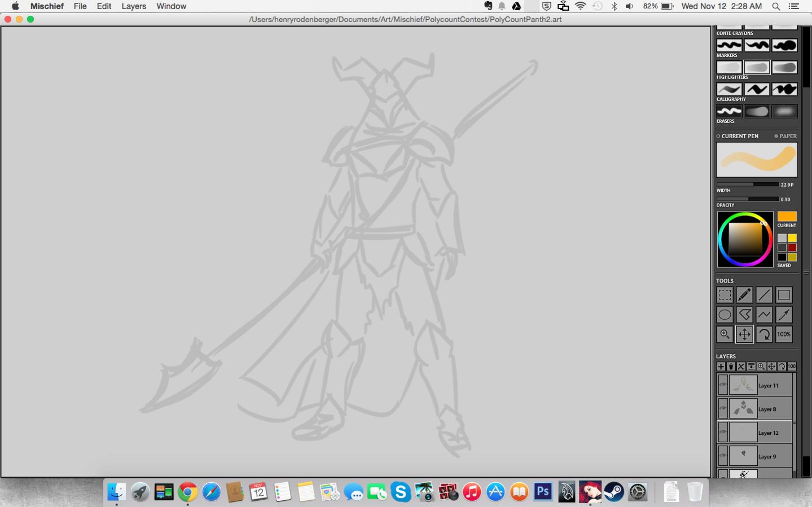Open Photoshop from the Dock
Screen dimensions: 812x507
pos(543,492)
